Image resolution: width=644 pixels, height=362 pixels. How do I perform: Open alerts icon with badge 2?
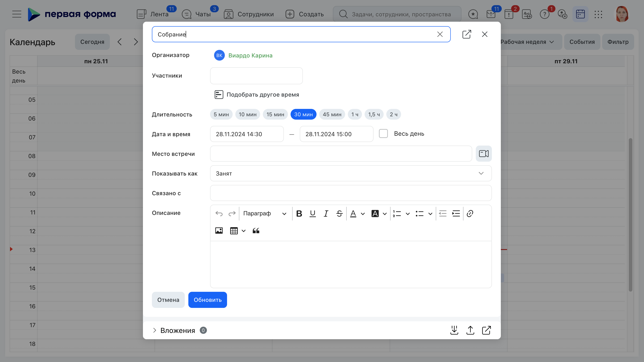[x=509, y=14]
